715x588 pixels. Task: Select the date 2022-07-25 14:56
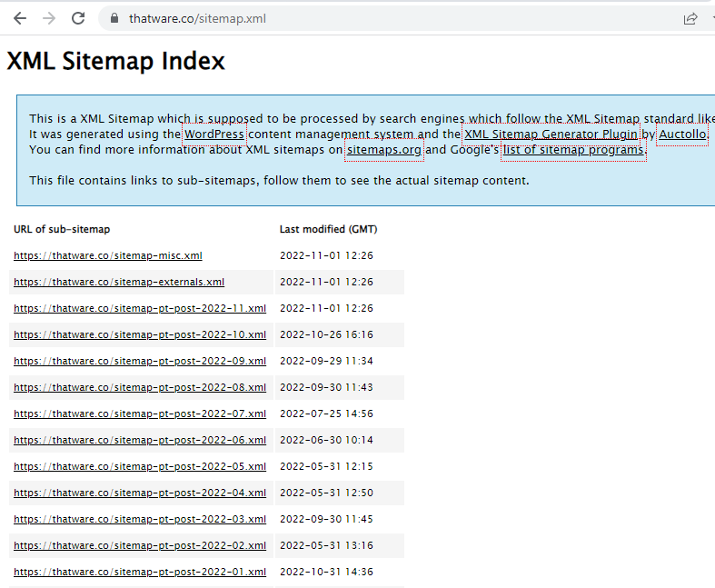326,414
